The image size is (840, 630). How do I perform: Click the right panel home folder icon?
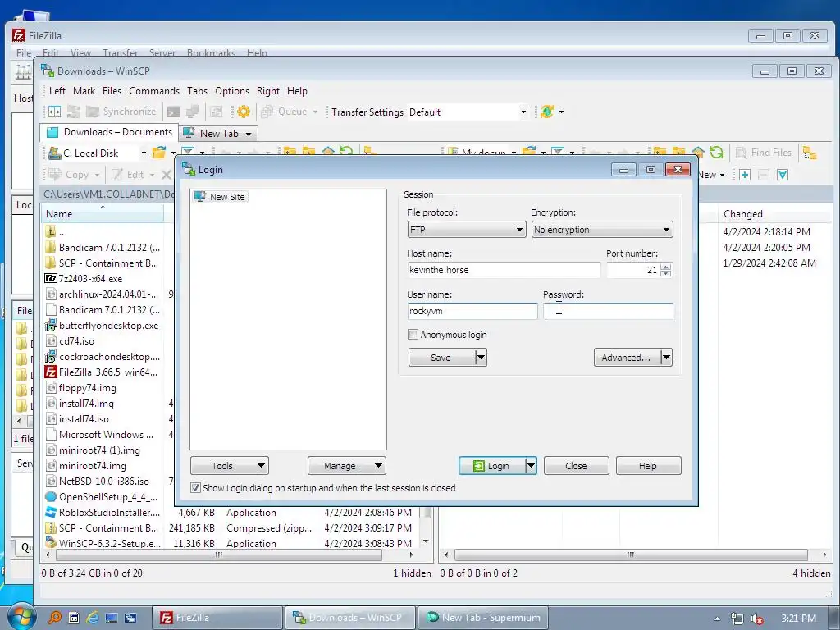697,153
